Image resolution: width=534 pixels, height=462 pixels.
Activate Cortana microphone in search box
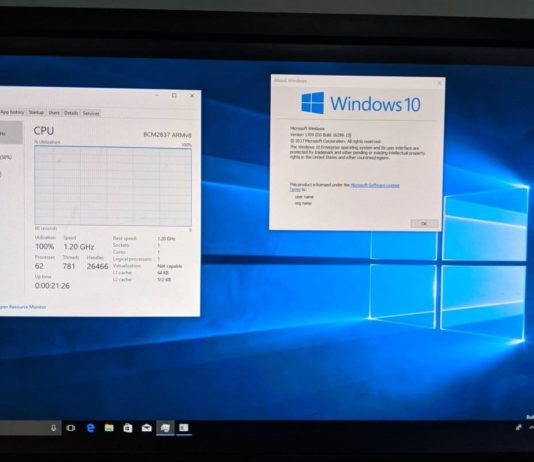(x=53, y=428)
